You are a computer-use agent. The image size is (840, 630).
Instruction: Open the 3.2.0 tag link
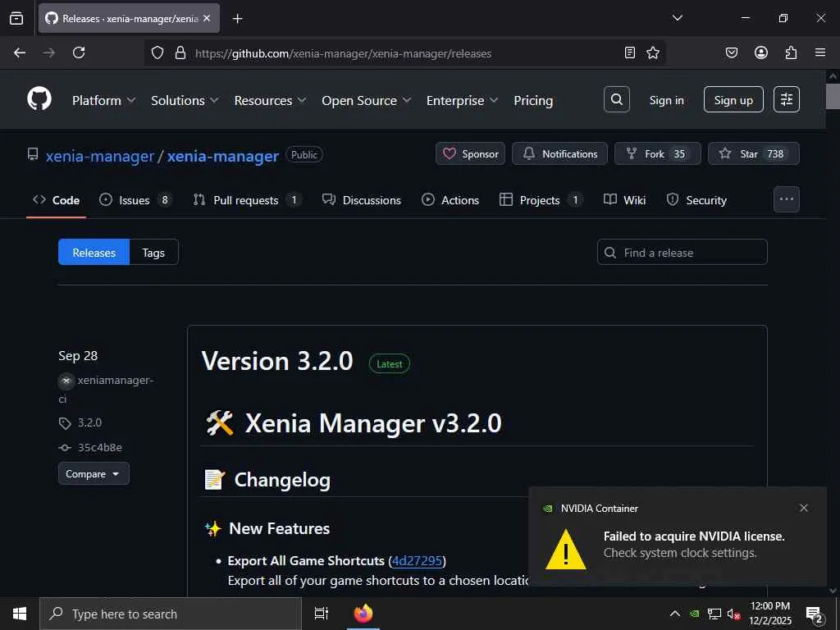89,422
